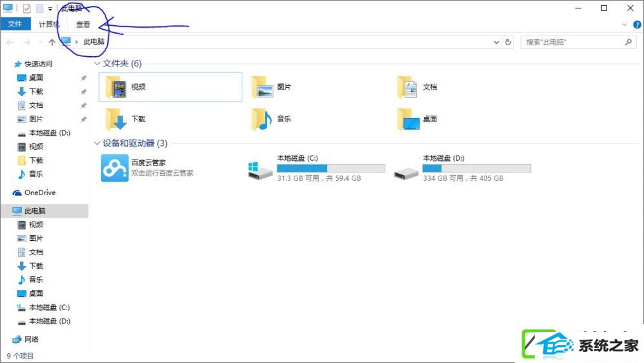The width and height of the screenshot is (644, 363).
Task: Open 视频 under 快速访问
Action: (x=36, y=147)
